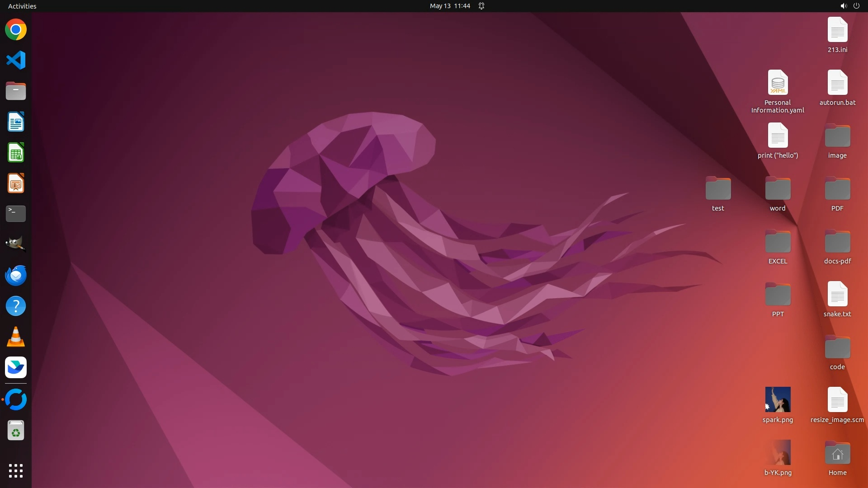
Task: Open Google Chrome from the dock
Action: pyautogui.click(x=16, y=30)
